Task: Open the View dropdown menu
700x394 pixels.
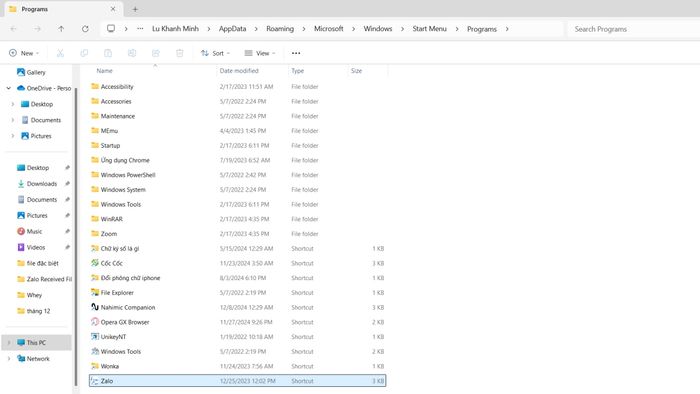Action: 260,53
